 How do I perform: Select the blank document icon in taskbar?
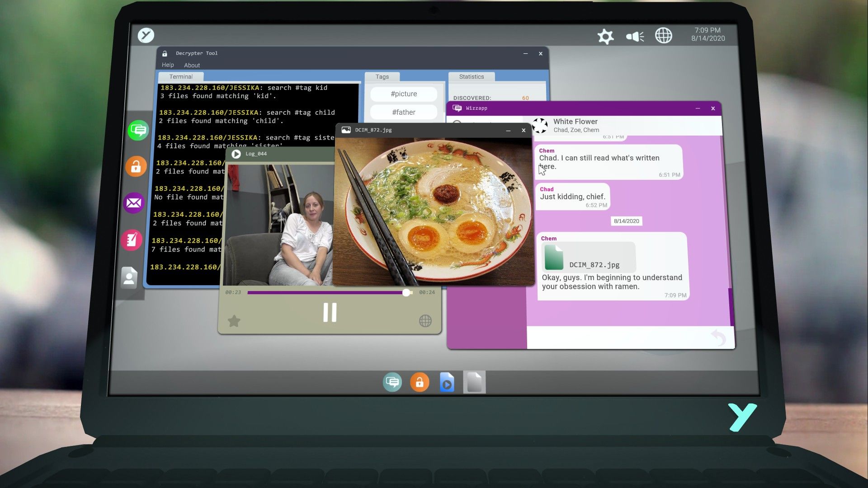(x=474, y=383)
